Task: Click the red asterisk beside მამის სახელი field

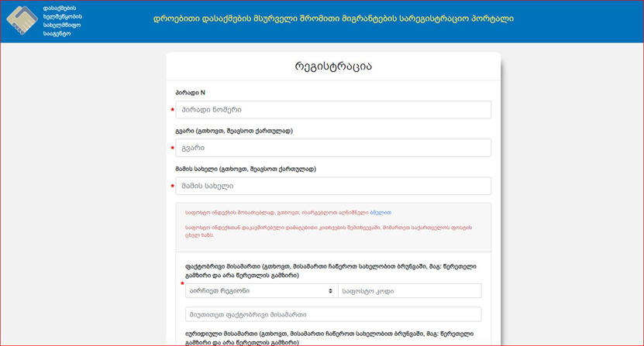Action: 172,186
